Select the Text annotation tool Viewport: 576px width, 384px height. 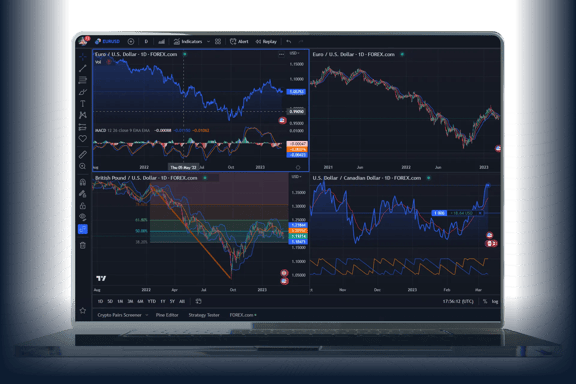pos(83,104)
